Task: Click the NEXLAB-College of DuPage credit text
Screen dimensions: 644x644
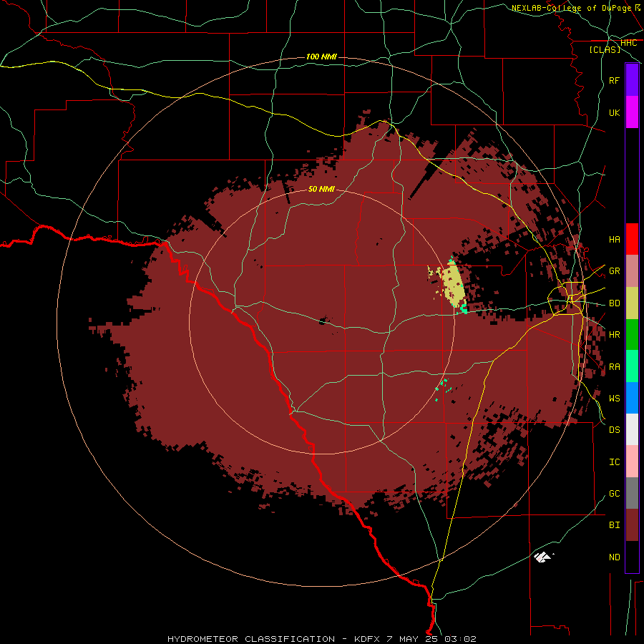Action: coord(571,8)
